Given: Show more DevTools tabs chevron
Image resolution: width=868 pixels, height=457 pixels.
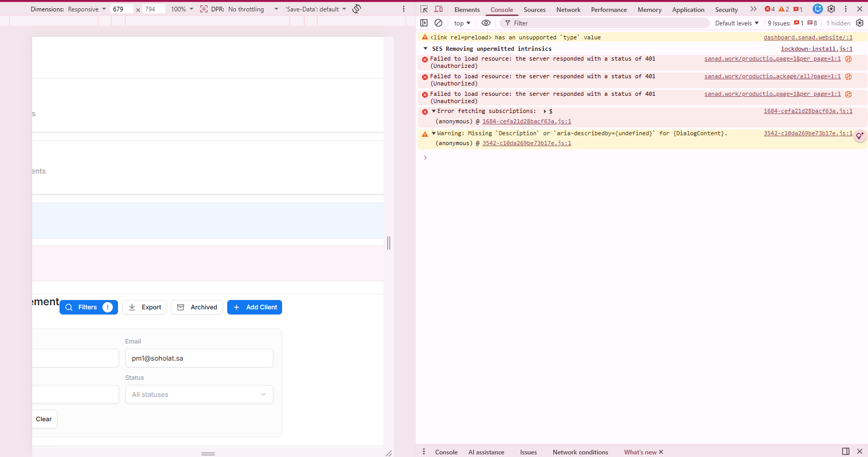Looking at the screenshot, I should pyautogui.click(x=753, y=9).
